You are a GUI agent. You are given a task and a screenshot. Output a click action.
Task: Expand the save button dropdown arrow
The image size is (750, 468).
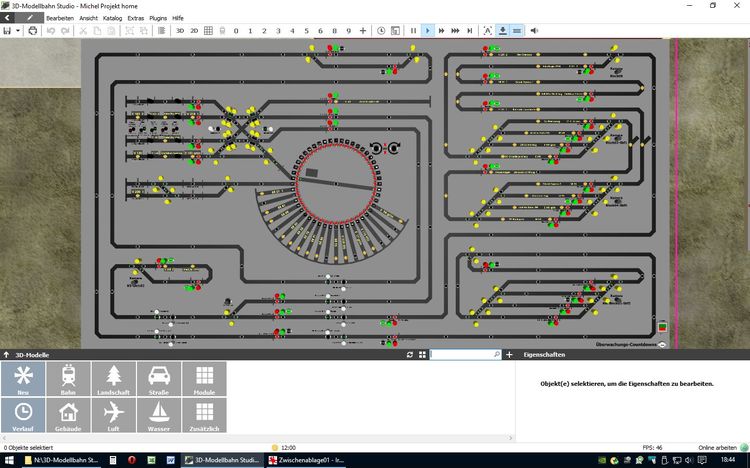click(18, 31)
